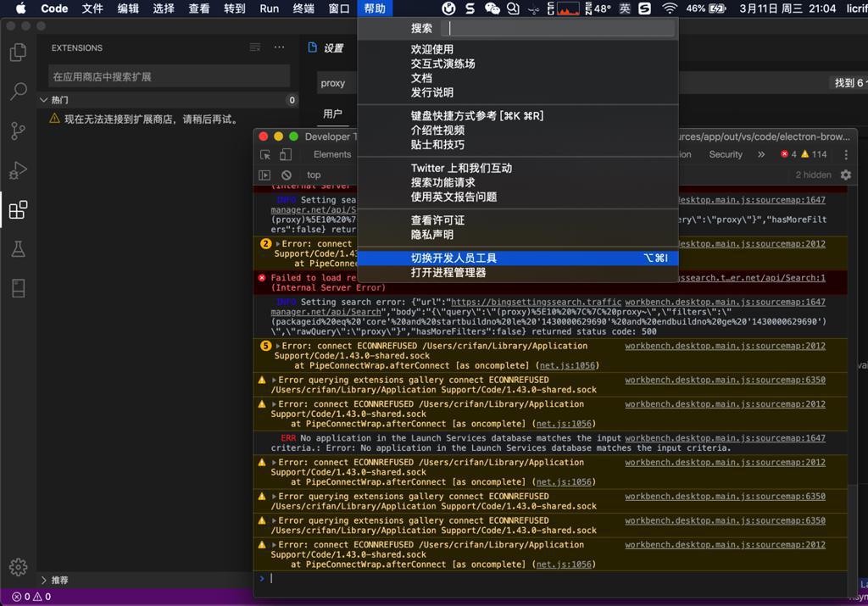Choose 隐私声明 menu item
The image size is (868, 606).
(x=518, y=235)
